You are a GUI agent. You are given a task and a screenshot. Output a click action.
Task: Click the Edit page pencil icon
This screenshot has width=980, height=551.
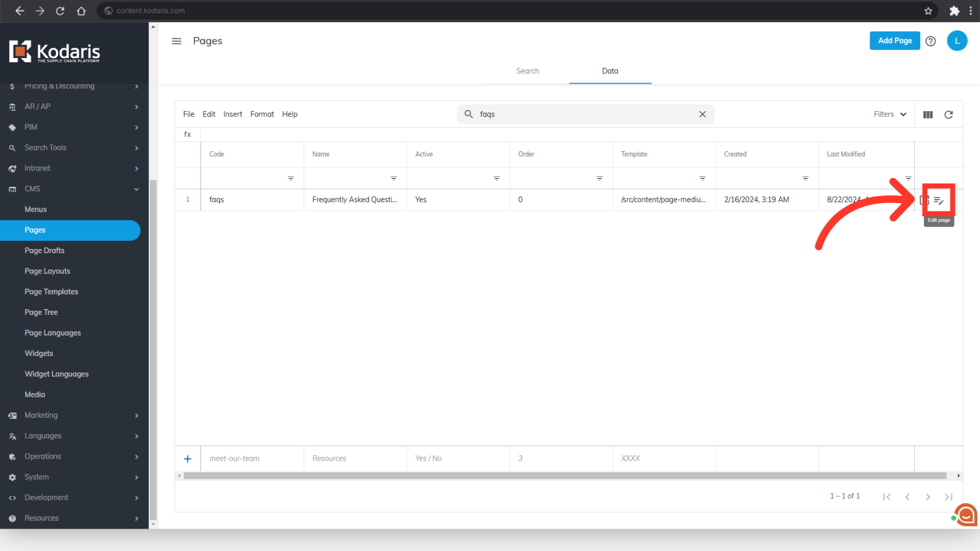(x=939, y=201)
